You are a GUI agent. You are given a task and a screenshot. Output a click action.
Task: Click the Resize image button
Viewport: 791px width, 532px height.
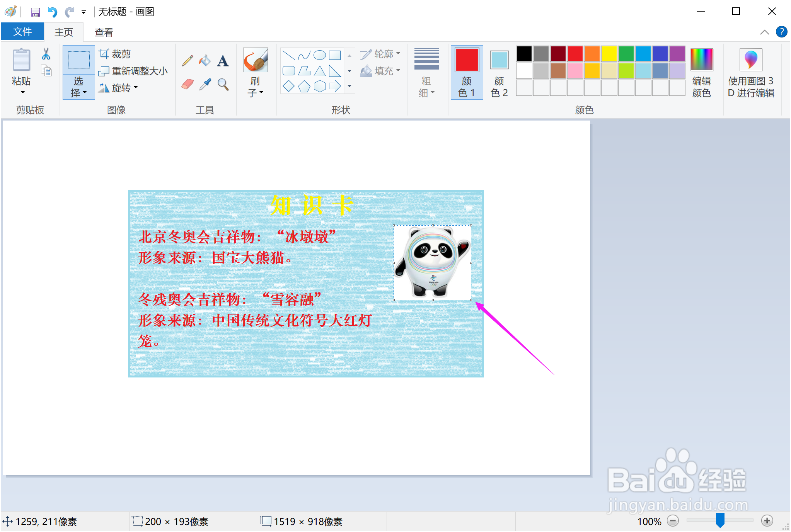pyautogui.click(x=133, y=71)
